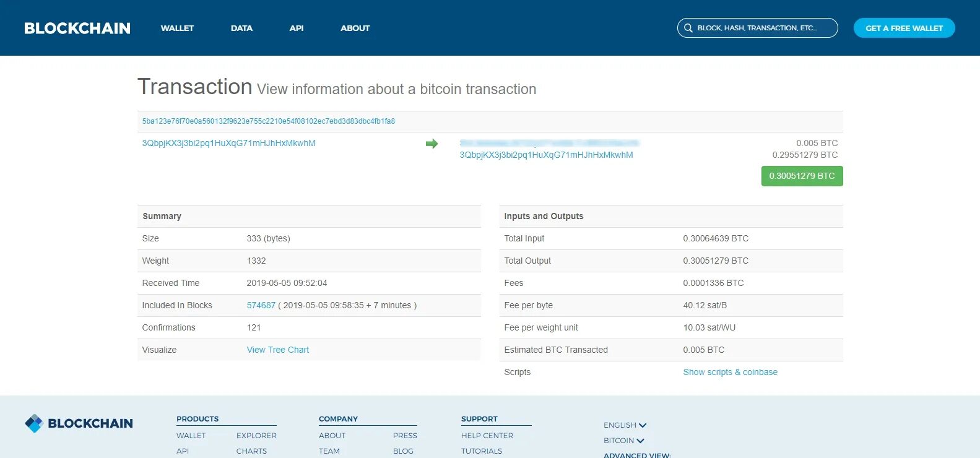Open footer BLOG link
Screen dimensions: 980x458
pos(403,451)
